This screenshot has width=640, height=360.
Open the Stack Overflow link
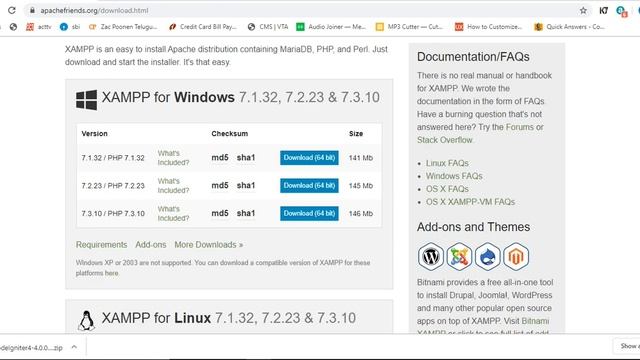pos(444,140)
